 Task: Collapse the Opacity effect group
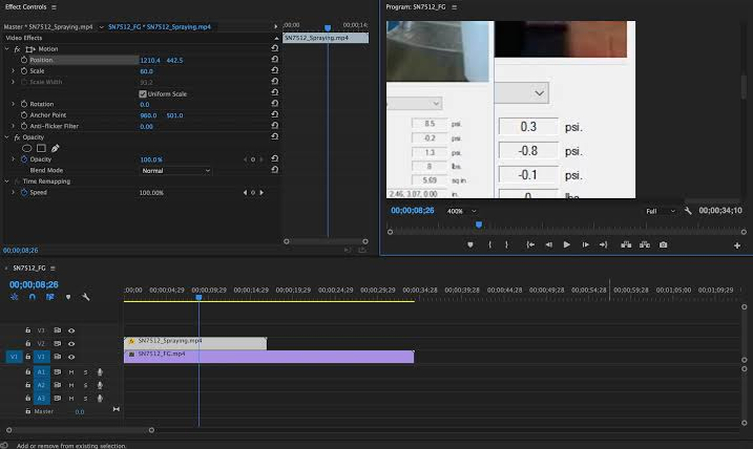(x=7, y=137)
